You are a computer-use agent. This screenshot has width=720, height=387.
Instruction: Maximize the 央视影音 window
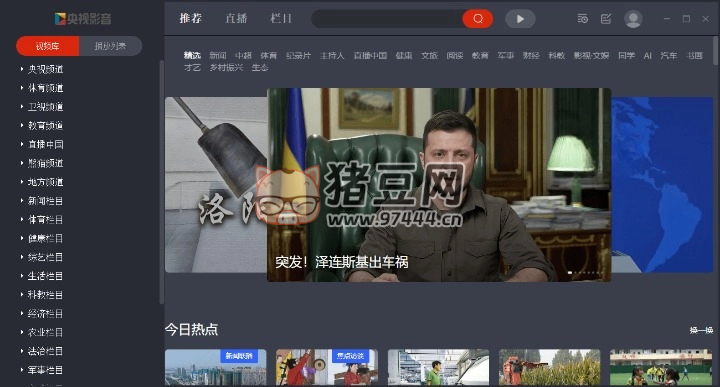686,19
